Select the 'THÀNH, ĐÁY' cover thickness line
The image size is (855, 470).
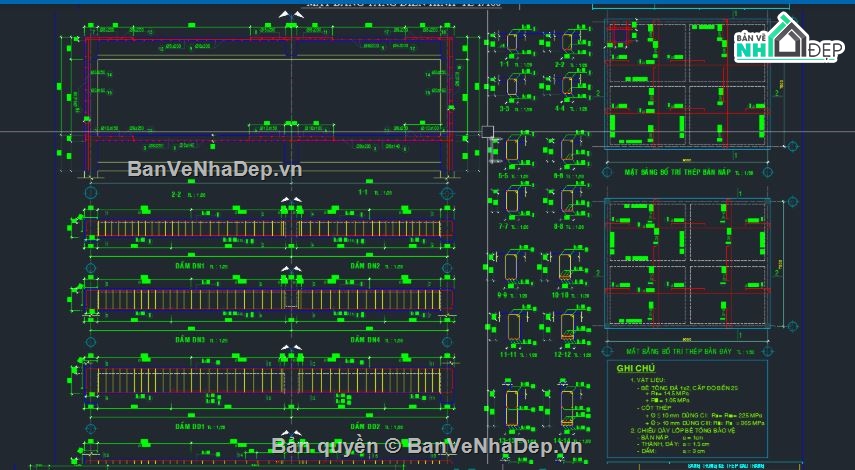coord(674,444)
